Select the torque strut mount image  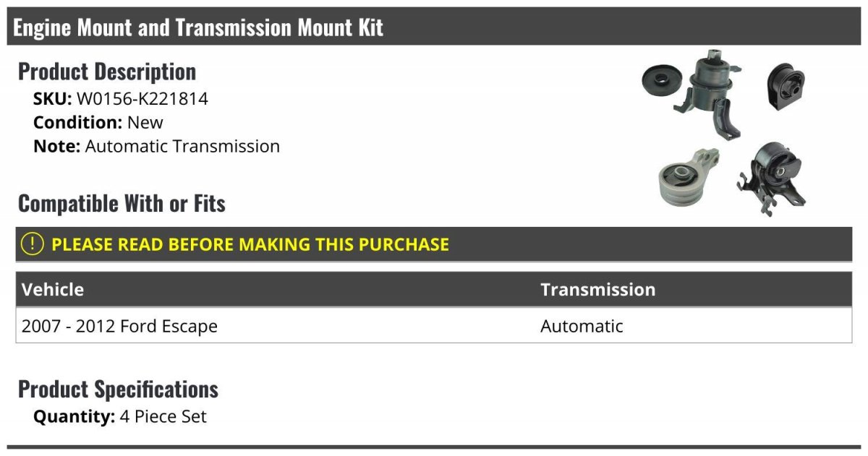[x=688, y=178]
